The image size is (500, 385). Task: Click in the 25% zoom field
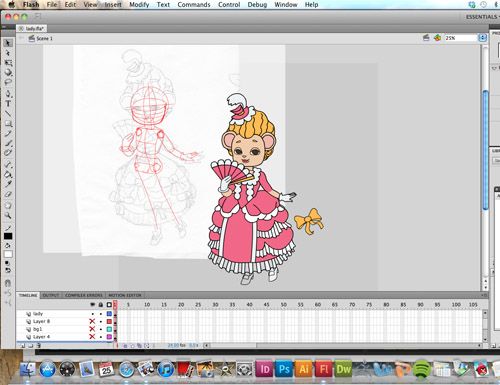(x=461, y=38)
